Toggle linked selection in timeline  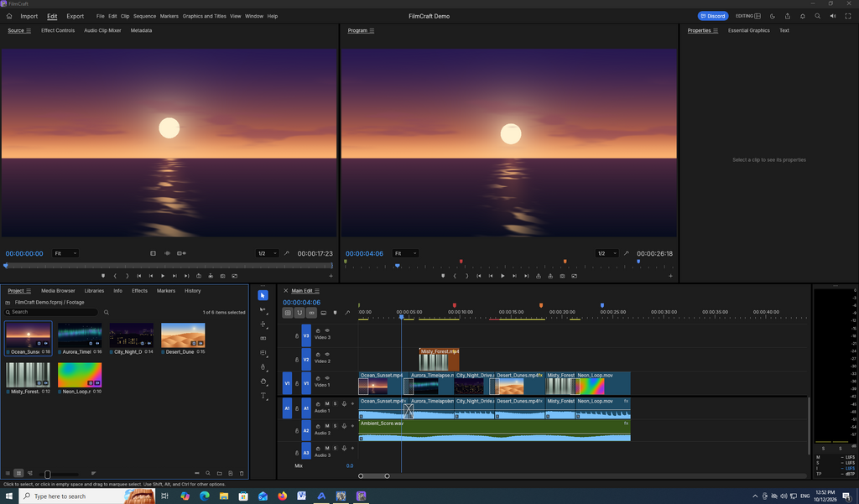311,313
